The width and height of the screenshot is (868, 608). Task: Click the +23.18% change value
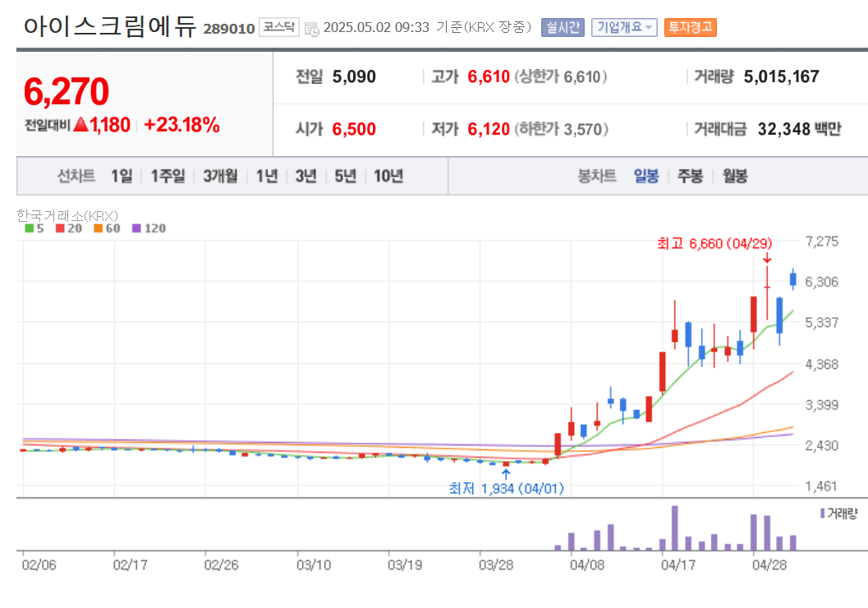181,125
